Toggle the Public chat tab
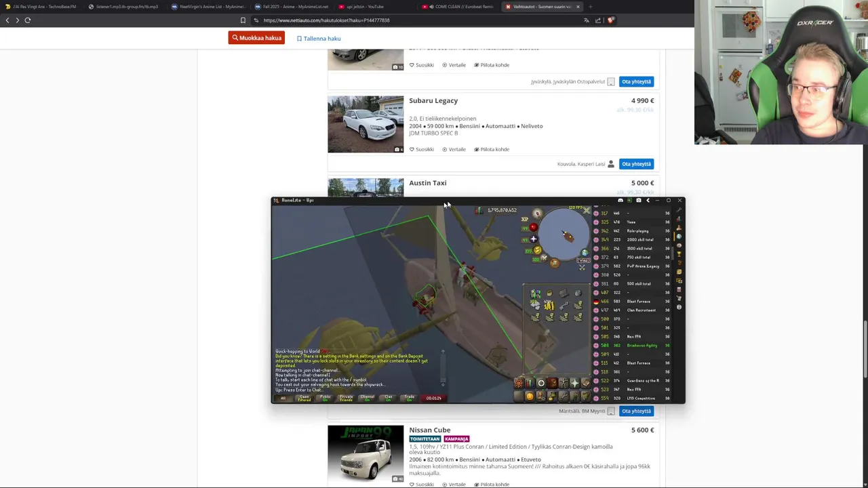This screenshot has width=868, height=488. coord(325,398)
